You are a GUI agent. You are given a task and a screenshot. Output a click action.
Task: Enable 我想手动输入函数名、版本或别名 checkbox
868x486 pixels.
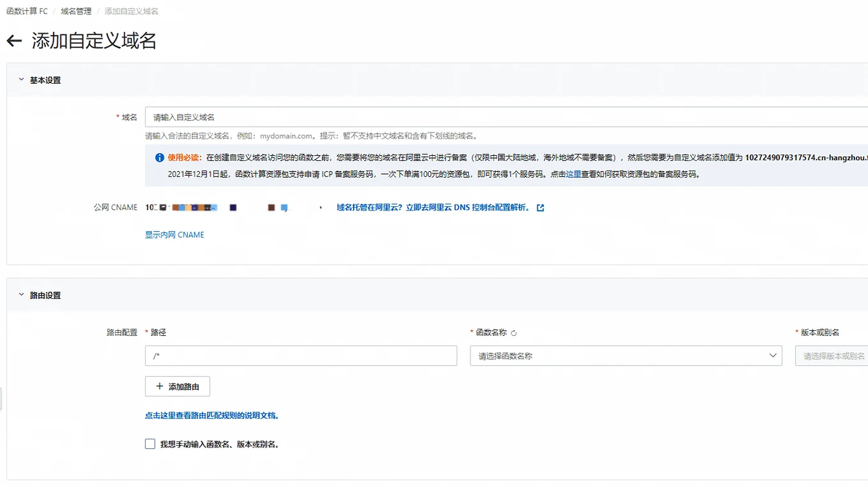150,444
